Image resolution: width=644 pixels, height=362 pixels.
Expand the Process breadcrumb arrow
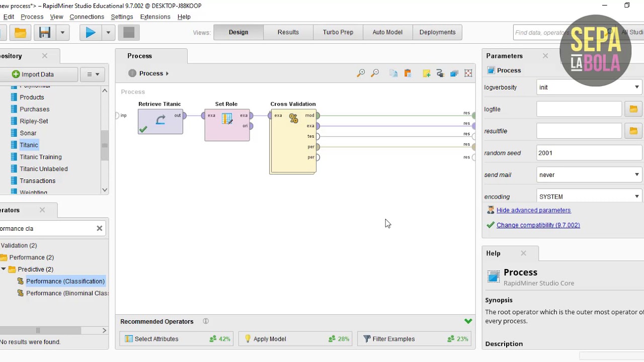(167, 73)
